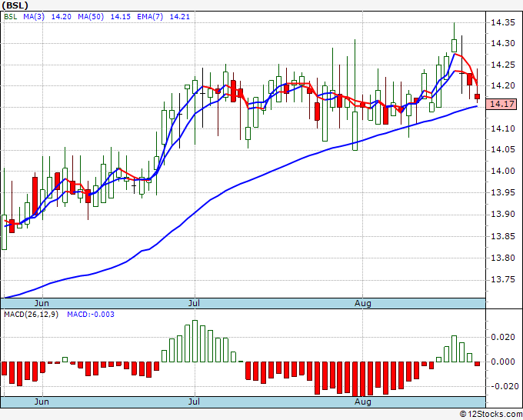The width and height of the screenshot is (523, 420).
Task: Click Jul on the price chart axis
Action: pyautogui.click(x=194, y=304)
